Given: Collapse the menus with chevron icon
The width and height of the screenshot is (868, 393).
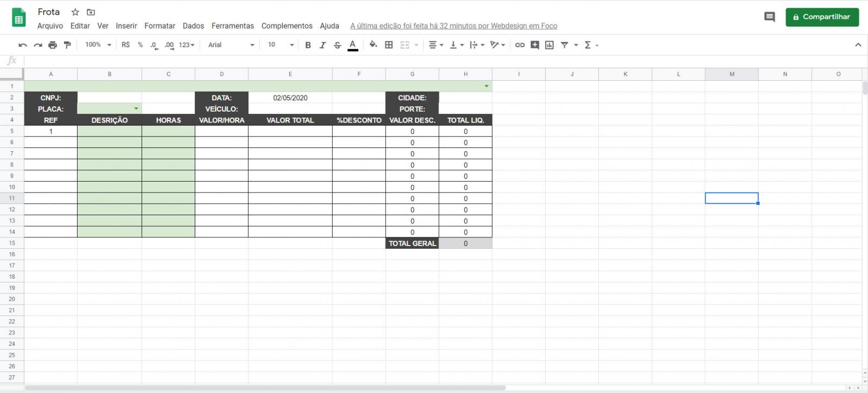Looking at the screenshot, I should (x=858, y=45).
